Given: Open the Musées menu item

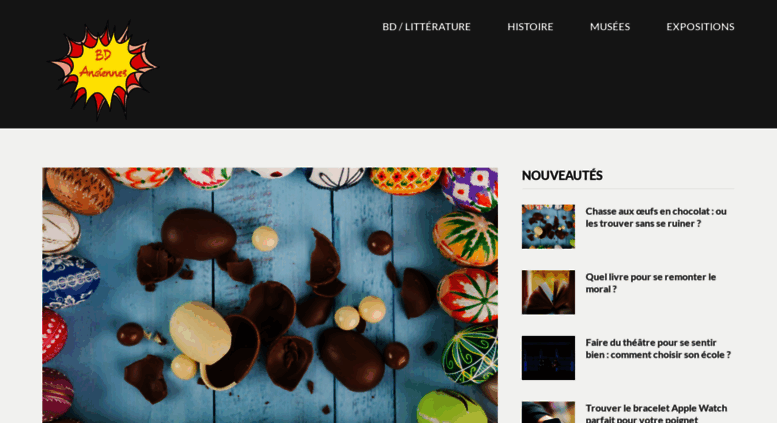Looking at the screenshot, I should [610, 27].
